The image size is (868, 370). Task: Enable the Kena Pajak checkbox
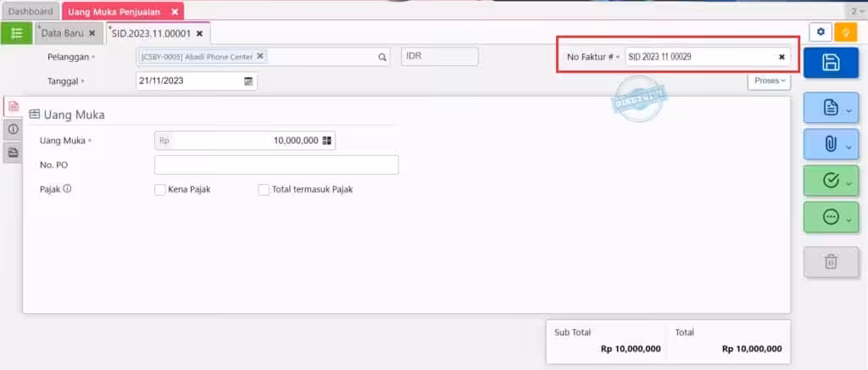160,189
